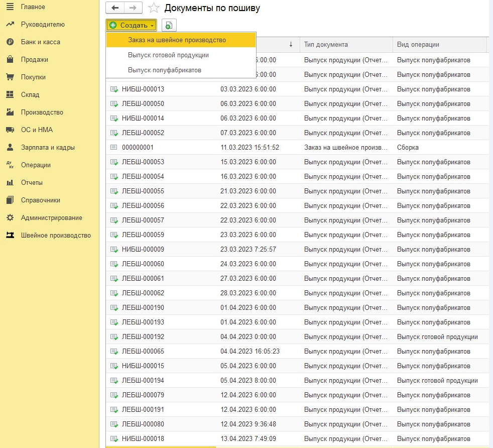Image resolution: width=493 pixels, height=448 pixels.
Task: Open Зарплата и кадры section label
Action: click(48, 147)
